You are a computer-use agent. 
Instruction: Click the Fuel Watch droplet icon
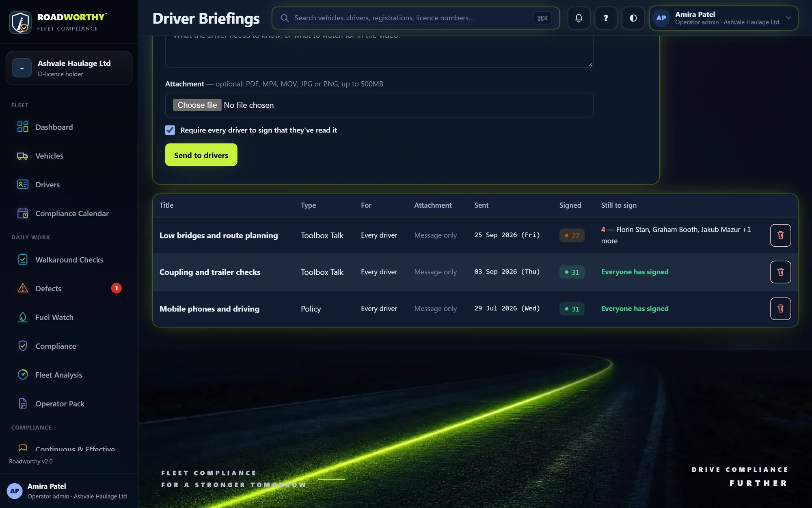[23, 317]
